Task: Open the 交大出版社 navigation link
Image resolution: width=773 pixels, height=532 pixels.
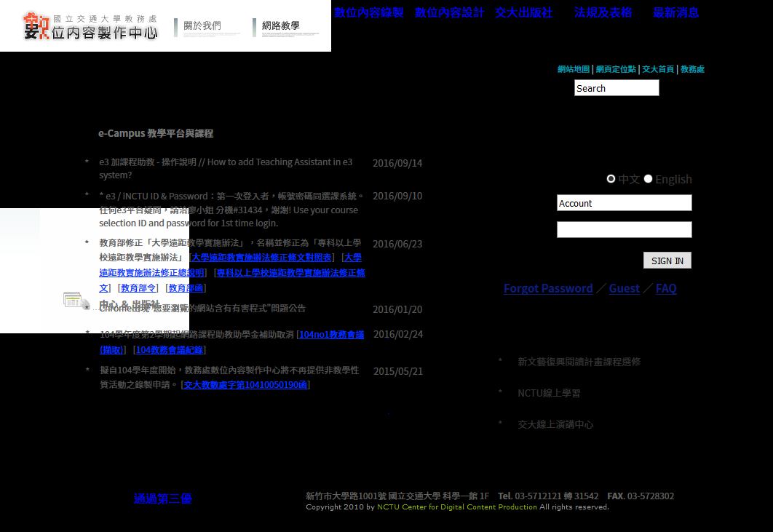Action: pyautogui.click(x=523, y=12)
